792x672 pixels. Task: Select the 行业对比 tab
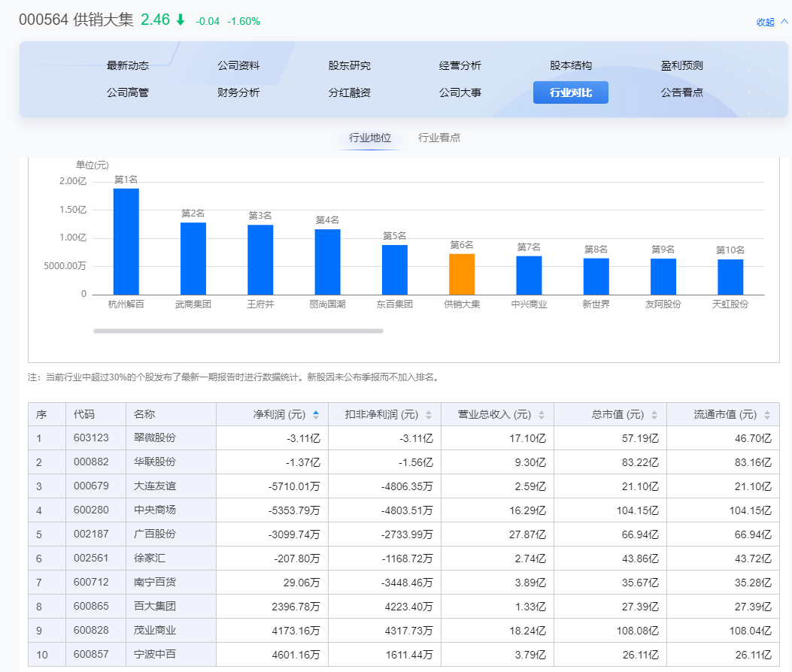coord(570,92)
